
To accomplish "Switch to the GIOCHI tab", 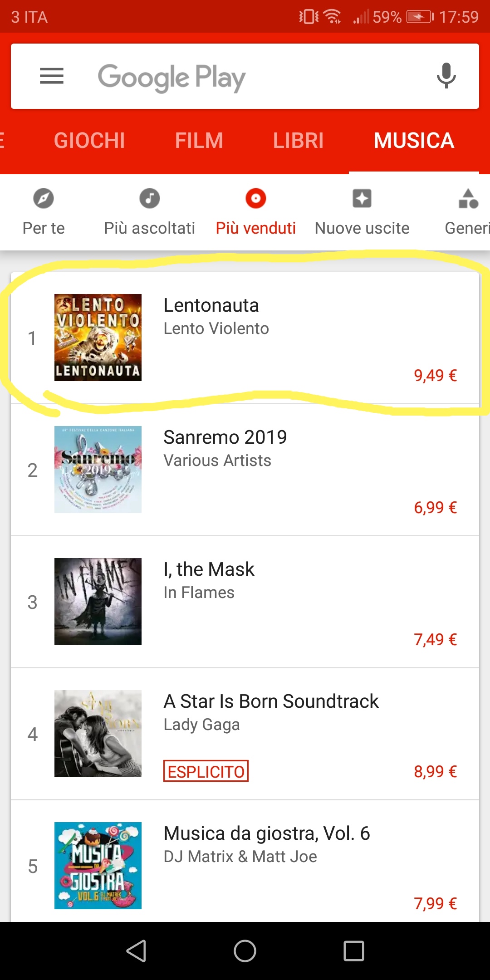I will coord(89,141).
